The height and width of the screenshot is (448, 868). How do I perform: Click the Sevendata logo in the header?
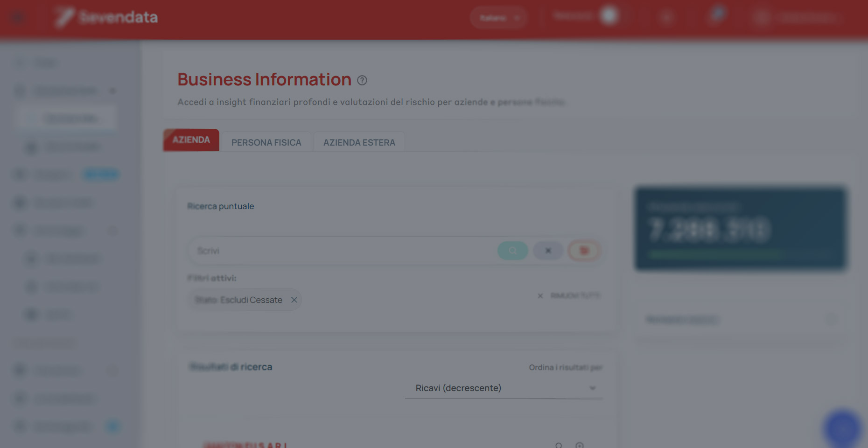107,17
